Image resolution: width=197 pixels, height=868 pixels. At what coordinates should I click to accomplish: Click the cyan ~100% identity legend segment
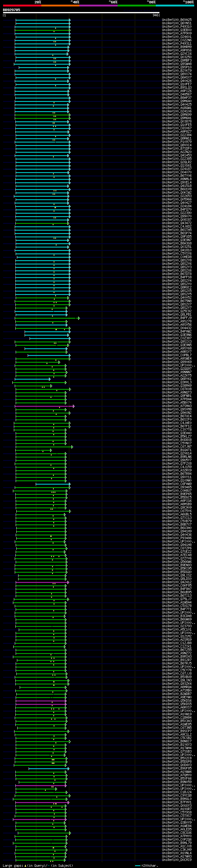click(x=175, y=6)
